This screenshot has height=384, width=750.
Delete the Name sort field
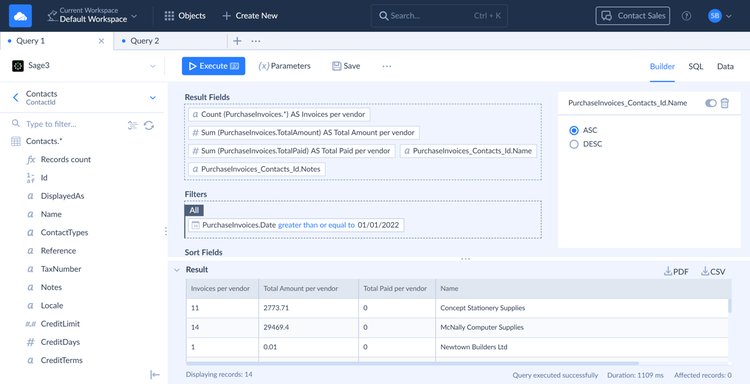coord(725,103)
